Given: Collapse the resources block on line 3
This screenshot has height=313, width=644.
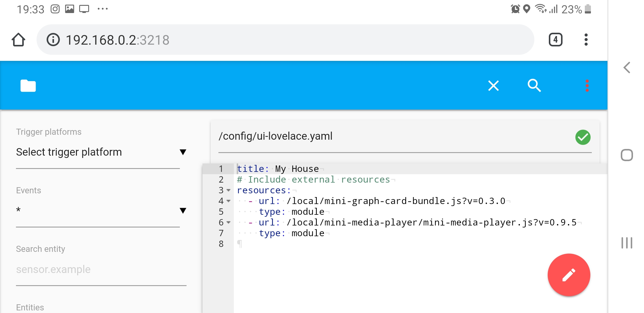Looking at the screenshot, I should click(229, 190).
